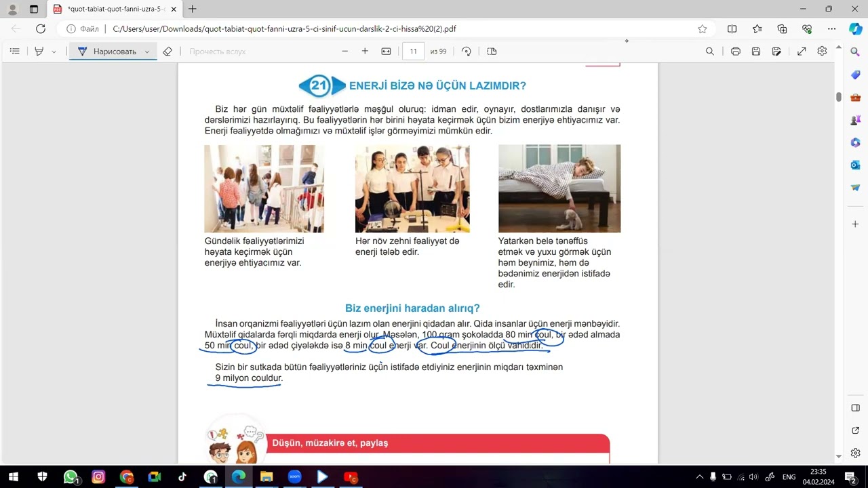
Task: Open File Explorer from the taskbar
Action: 266,477
